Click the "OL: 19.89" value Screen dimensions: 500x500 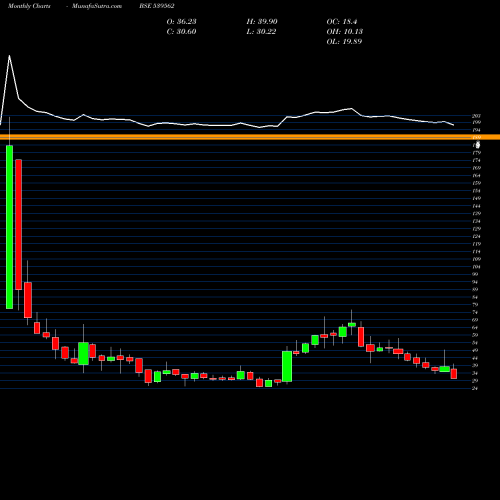click(x=344, y=41)
